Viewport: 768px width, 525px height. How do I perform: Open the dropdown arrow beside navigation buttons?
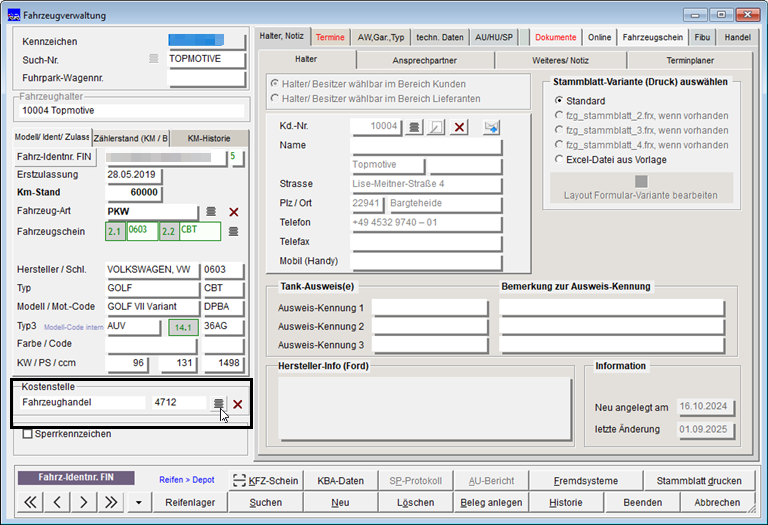pos(139,502)
